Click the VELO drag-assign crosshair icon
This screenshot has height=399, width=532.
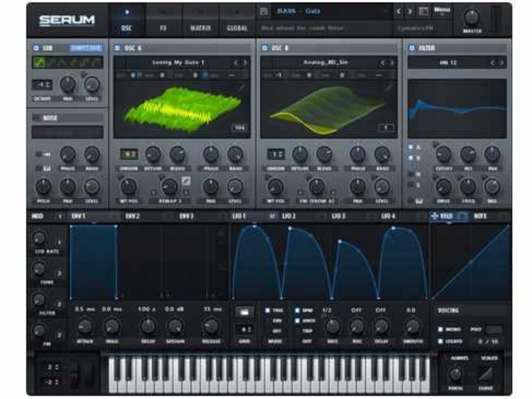pos(434,216)
